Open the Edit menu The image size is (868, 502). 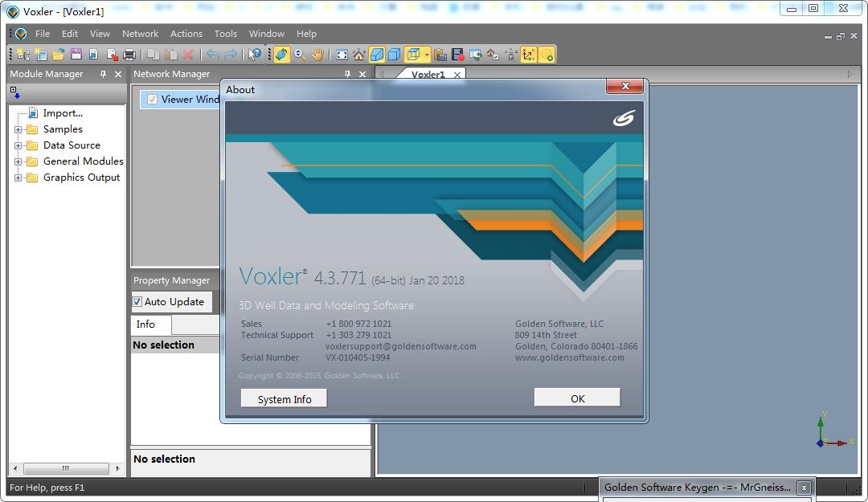70,34
